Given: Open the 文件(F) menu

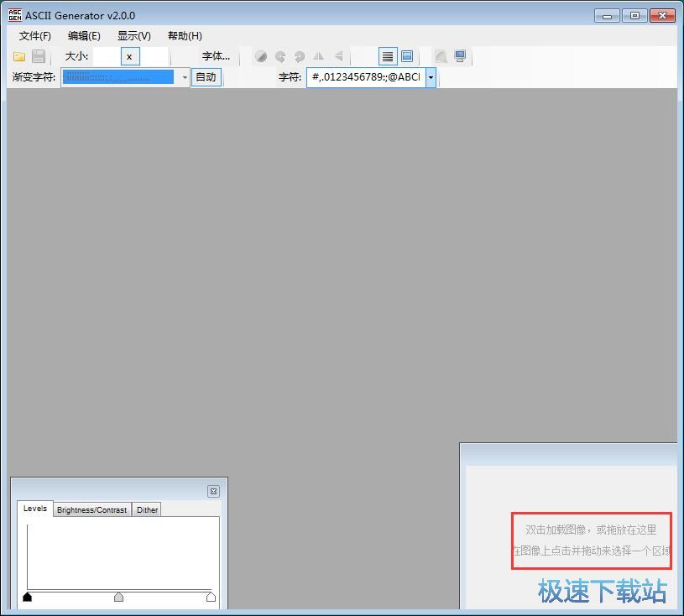Looking at the screenshot, I should [35, 36].
